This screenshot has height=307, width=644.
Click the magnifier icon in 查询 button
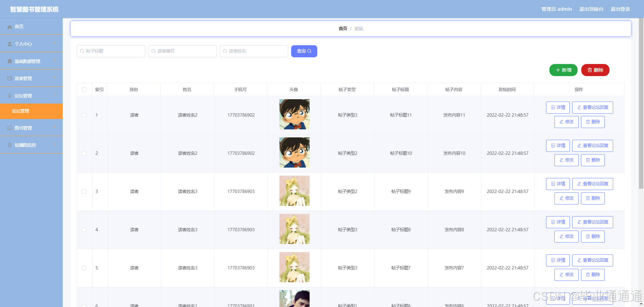tap(310, 51)
